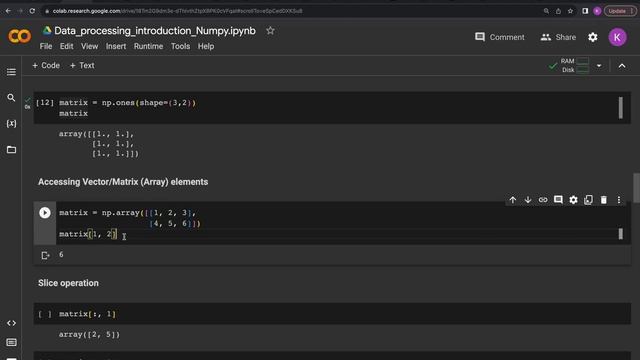
Task: Delete the cell with trash icon
Action: pos(604,200)
